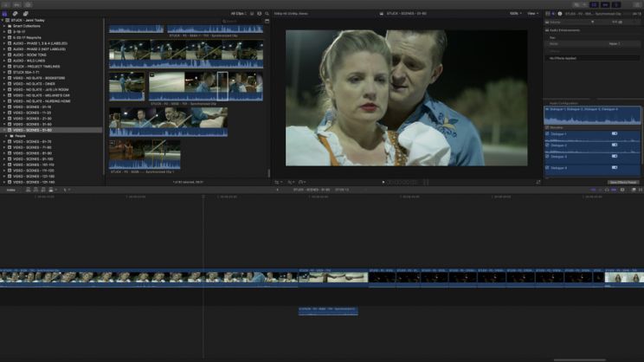Open the Background Tasks icon
The image size is (644, 362).
(28, 4)
